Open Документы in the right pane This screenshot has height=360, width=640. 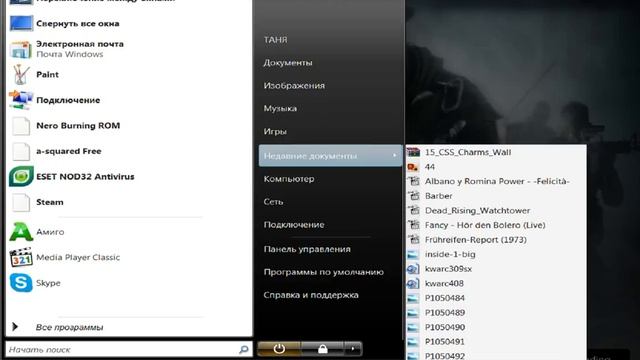(x=288, y=62)
